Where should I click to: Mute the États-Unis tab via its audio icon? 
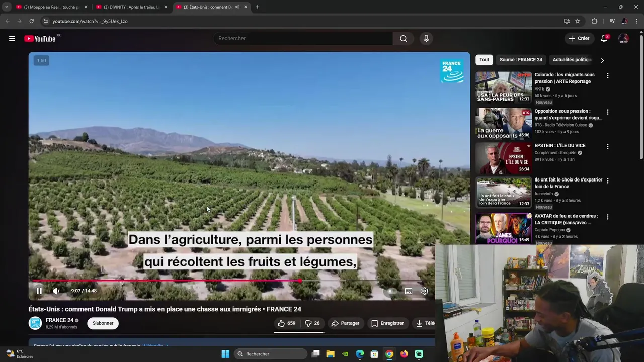click(x=237, y=7)
